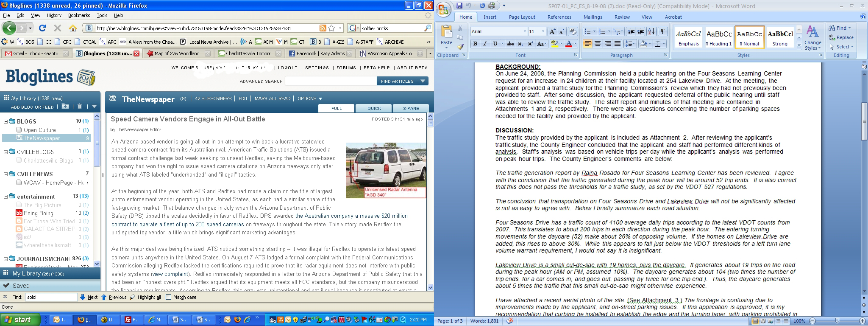The image size is (868, 326).
Task: Click the Firefox Reload button
Action: point(42,28)
